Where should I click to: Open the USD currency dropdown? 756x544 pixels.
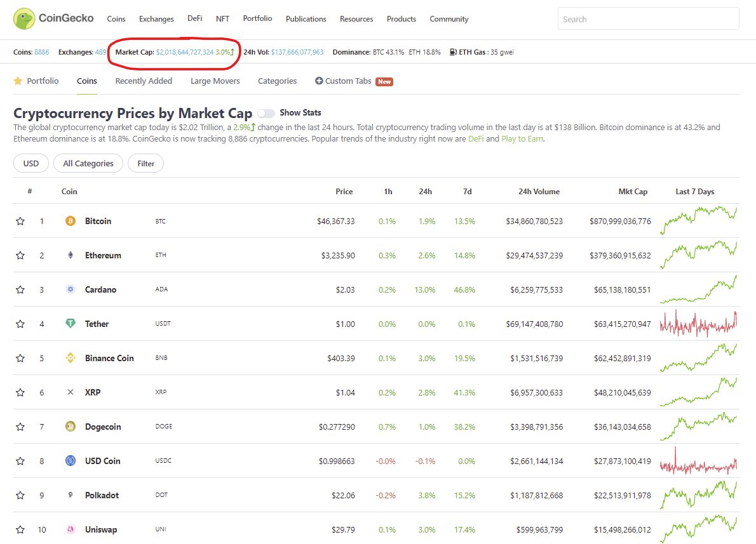click(x=31, y=163)
